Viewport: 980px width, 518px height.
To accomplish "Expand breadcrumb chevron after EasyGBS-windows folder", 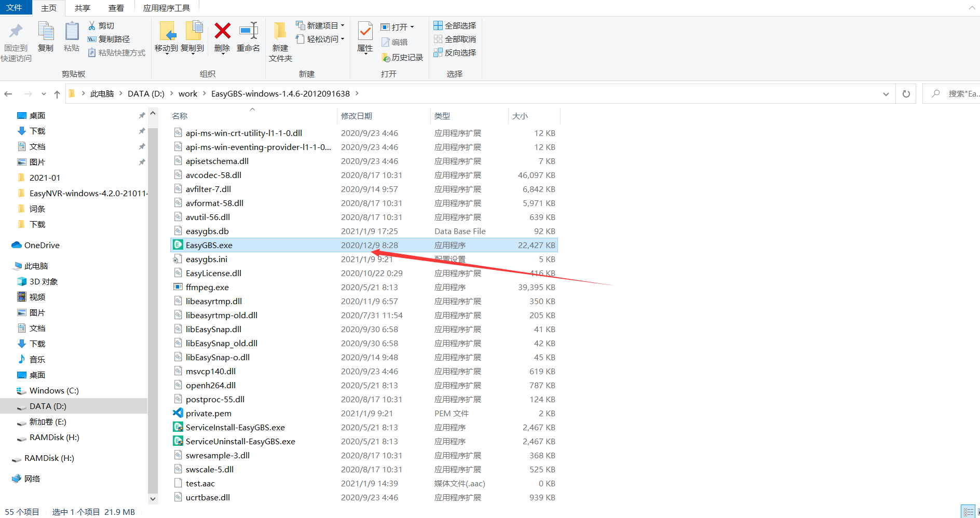I will [x=357, y=94].
